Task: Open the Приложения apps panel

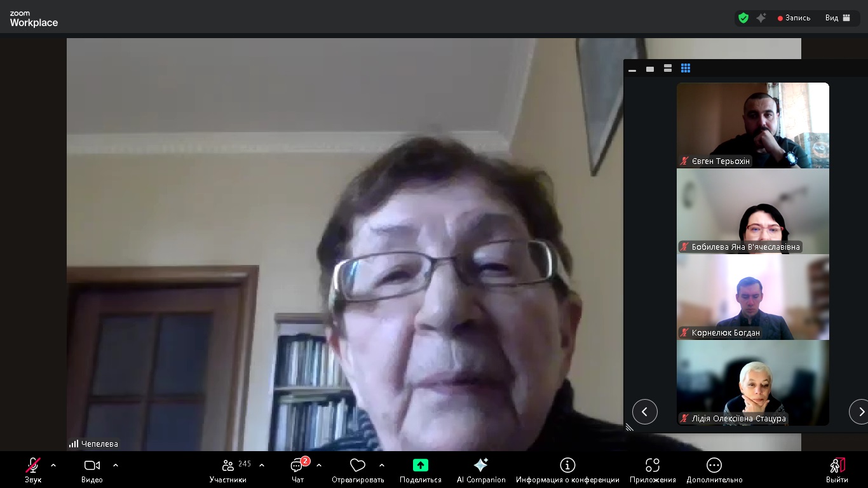Action: pyautogui.click(x=653, y=469)
